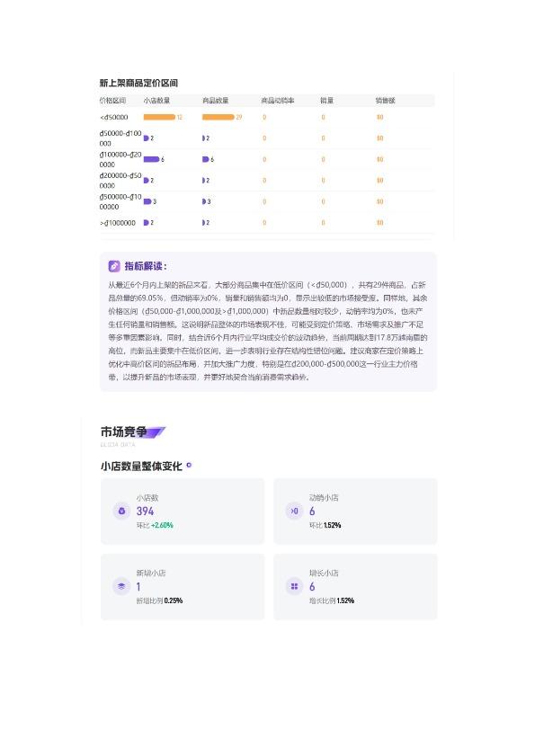Click the 指标解读 pen icon

(114, 266)
